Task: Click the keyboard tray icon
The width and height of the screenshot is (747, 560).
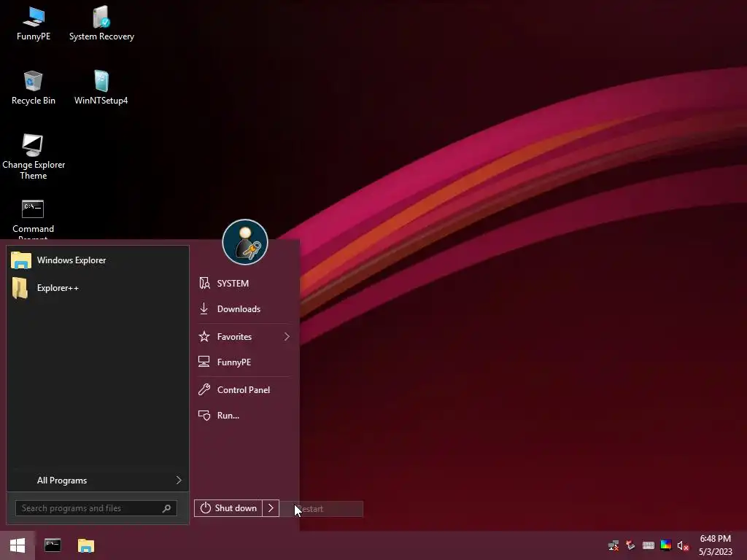Action: (649, 545)
